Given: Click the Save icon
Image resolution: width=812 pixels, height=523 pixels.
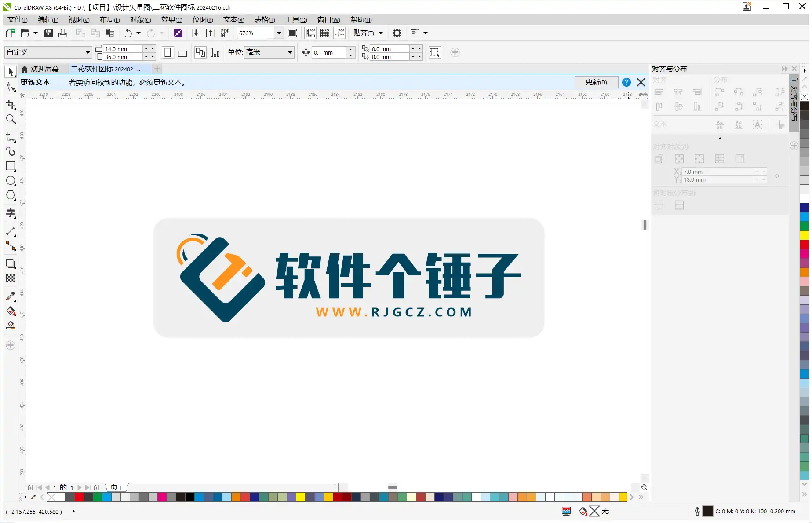Looking at the screenshot, I should 48,33.
